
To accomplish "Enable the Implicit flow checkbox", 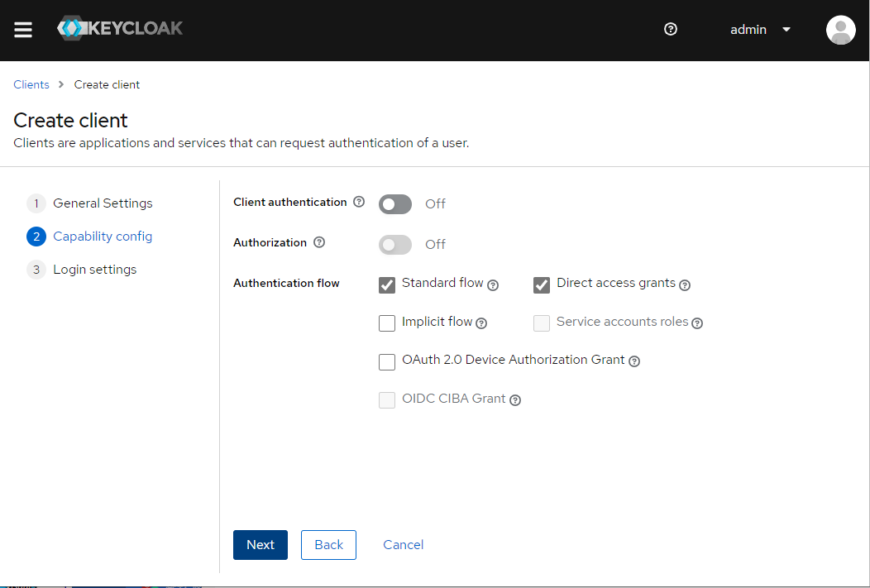I will [387, 323].
